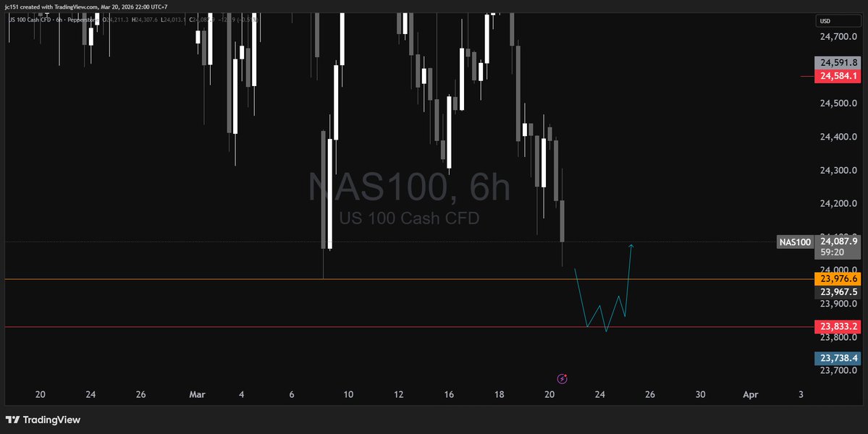Select the red 23,833.2 price label
This screenshot has width=868, height=434.
coord(838,327)
